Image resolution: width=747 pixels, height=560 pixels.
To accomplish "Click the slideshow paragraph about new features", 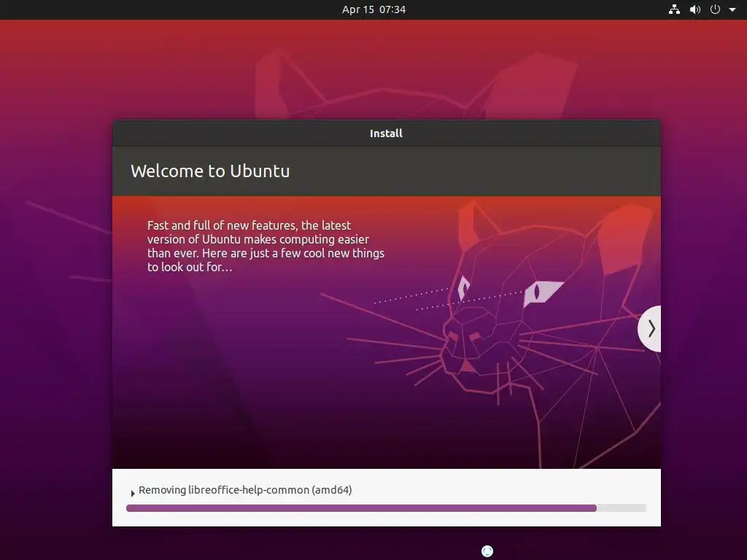I will click(x=266, y=246).
